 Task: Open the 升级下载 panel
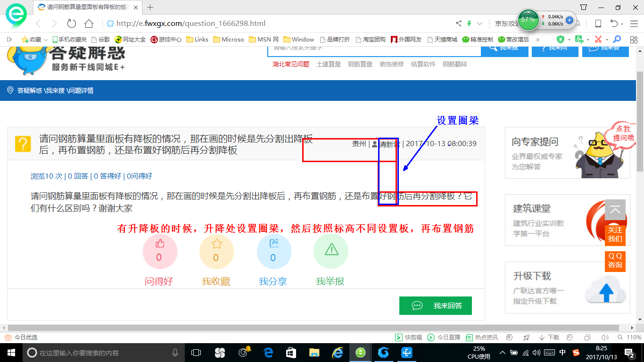coord(568,288)
